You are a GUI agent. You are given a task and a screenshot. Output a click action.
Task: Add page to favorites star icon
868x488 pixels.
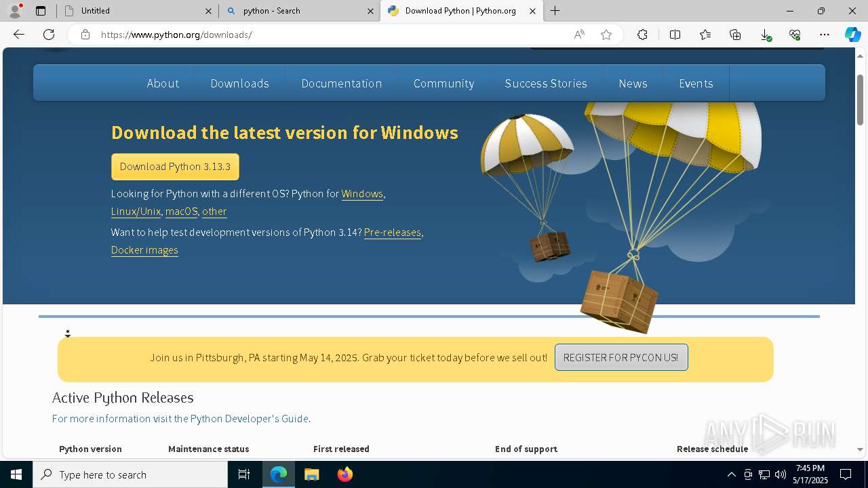(606, 35)
